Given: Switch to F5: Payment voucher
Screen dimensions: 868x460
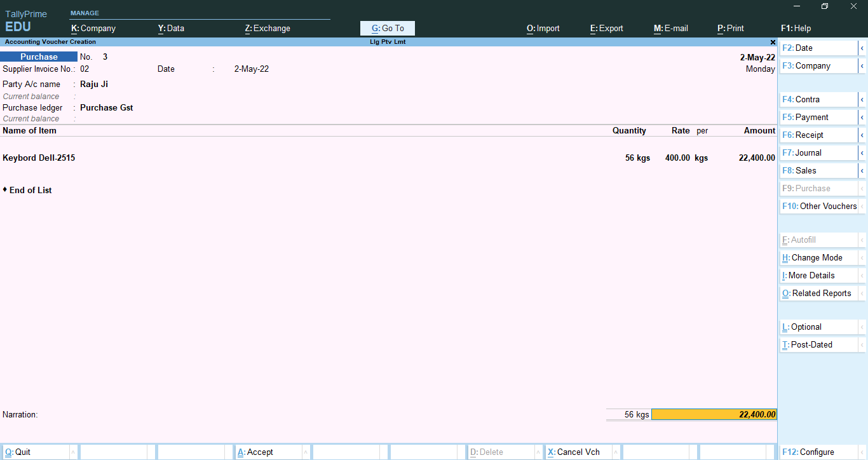Looking at the screenshot, I should (x=818, y=117).
